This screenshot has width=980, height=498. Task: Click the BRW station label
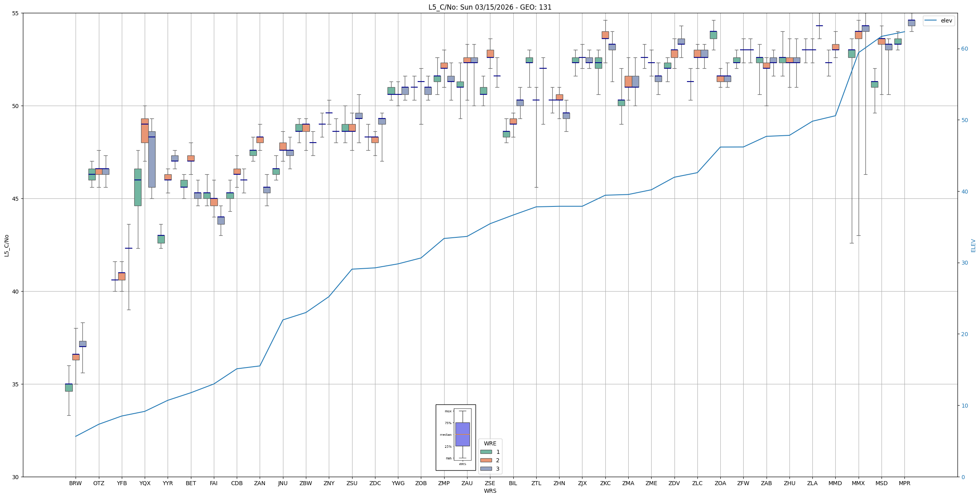point(75,483)
